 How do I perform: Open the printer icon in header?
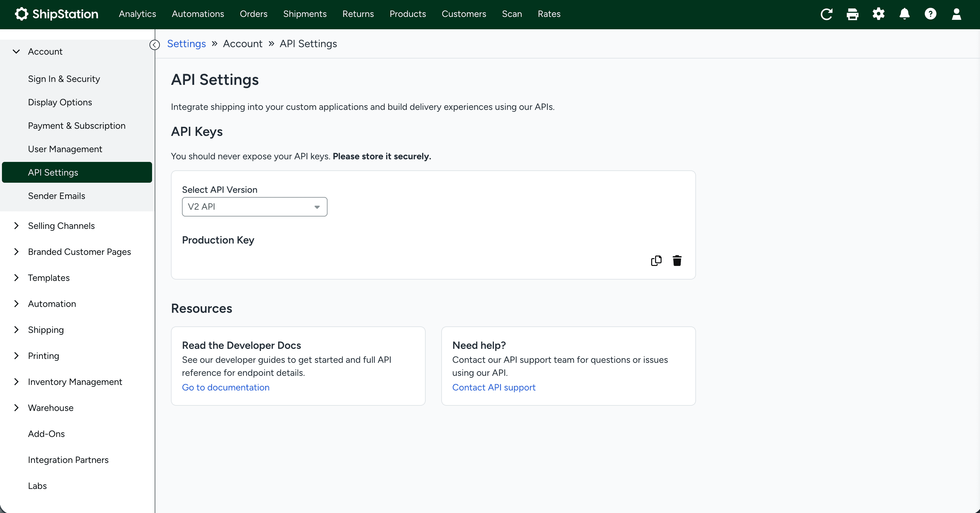[852, 14]
